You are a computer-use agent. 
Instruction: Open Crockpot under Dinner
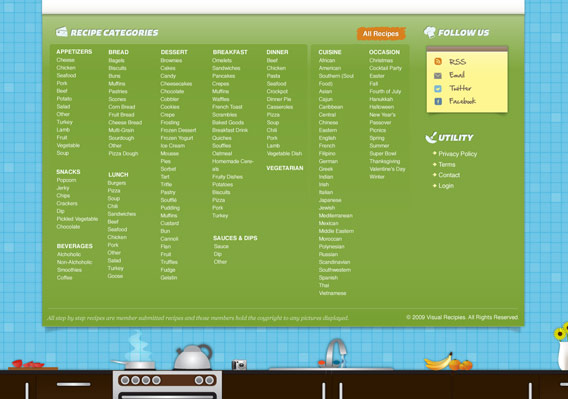pos(277,92)
